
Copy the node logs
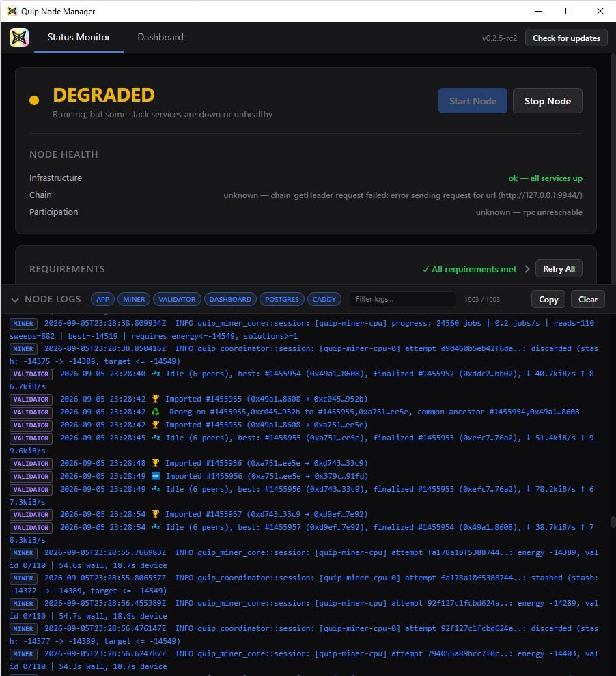click(x=548, y=299)
